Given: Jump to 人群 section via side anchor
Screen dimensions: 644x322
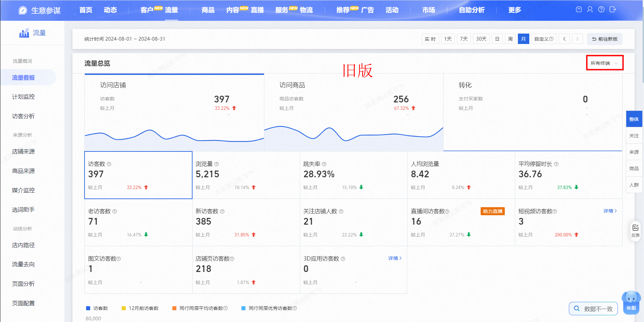Looking at the screenshot, I should 634,185.
